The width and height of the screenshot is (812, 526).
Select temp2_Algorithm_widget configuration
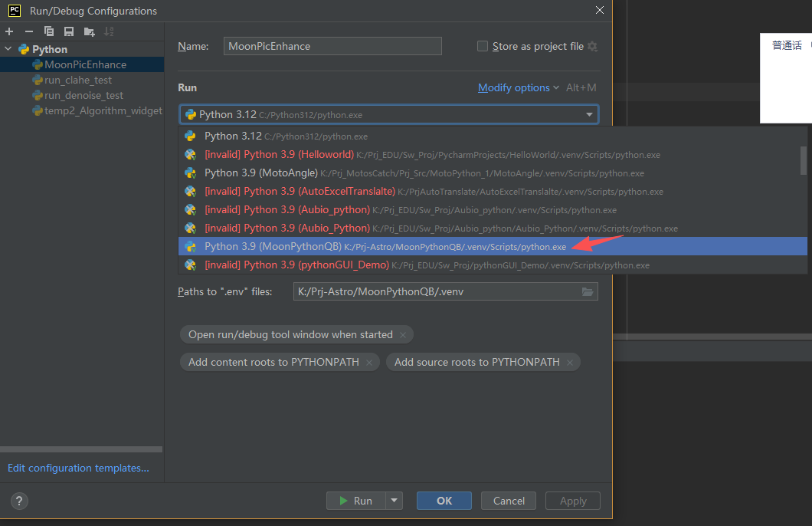(x=82, y=110)
